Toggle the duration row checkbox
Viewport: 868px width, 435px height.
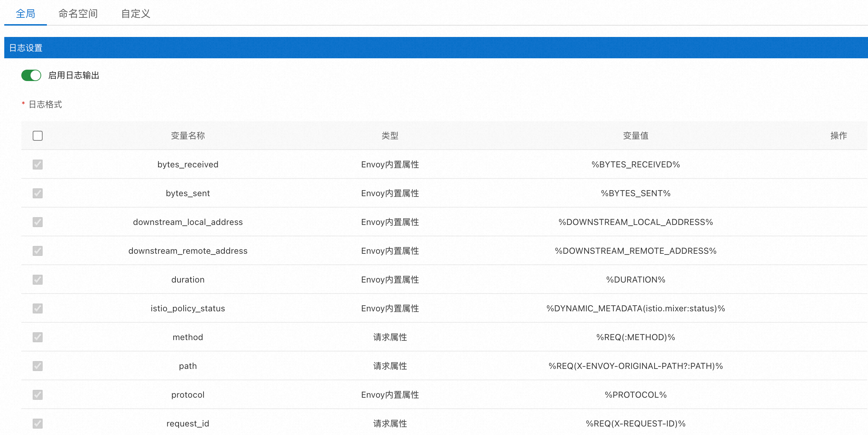tap(37, 279)
